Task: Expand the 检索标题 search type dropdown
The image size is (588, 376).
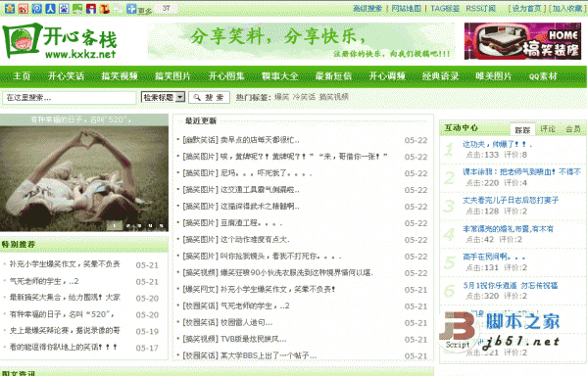Action: pyautogui.click(x=163, y=97)
